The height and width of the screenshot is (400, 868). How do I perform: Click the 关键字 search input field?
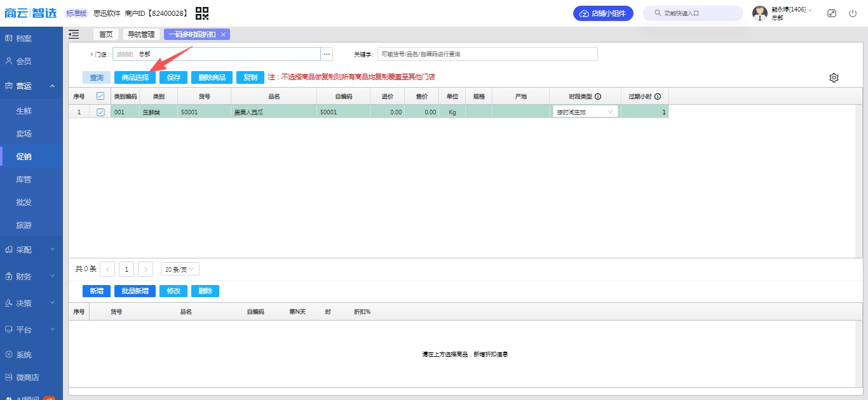coord(487,54)
